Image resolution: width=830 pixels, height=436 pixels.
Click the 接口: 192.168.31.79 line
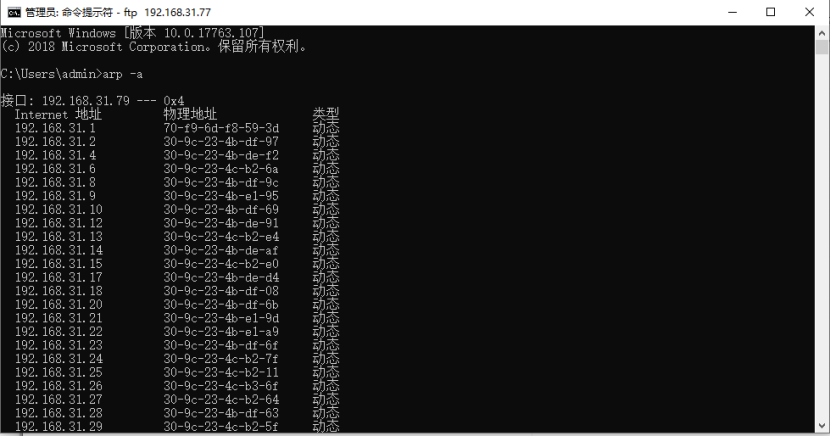click(93, 101)
